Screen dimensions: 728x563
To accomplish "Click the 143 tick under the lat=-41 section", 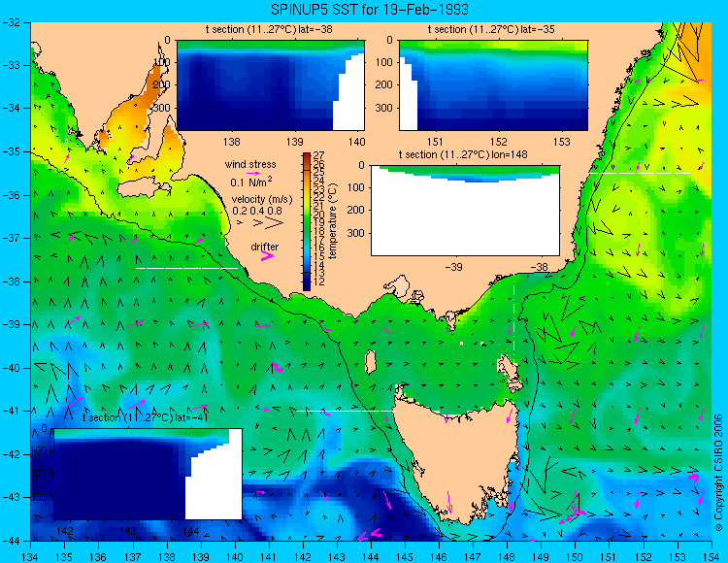I will pyautogui.click(x=128, y=531).
